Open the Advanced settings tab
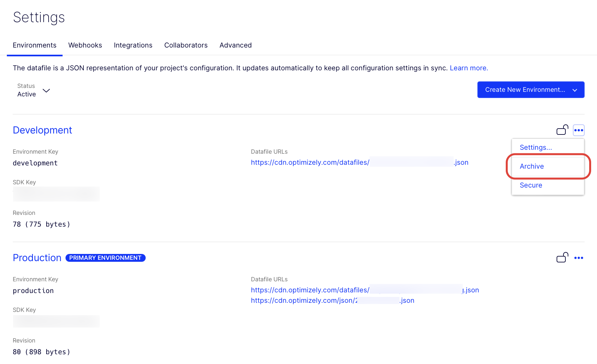This screenshot has height=364, width=597. (x=235, y=45)
